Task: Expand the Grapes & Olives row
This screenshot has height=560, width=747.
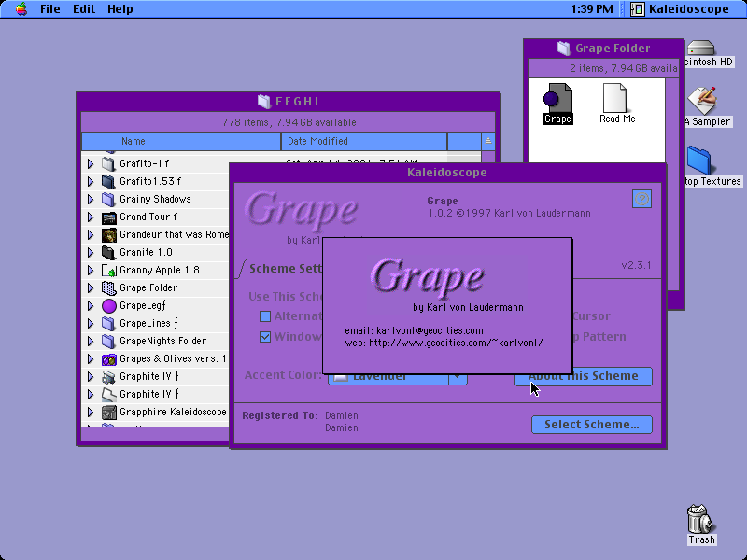Action: [x=91, y=359]
